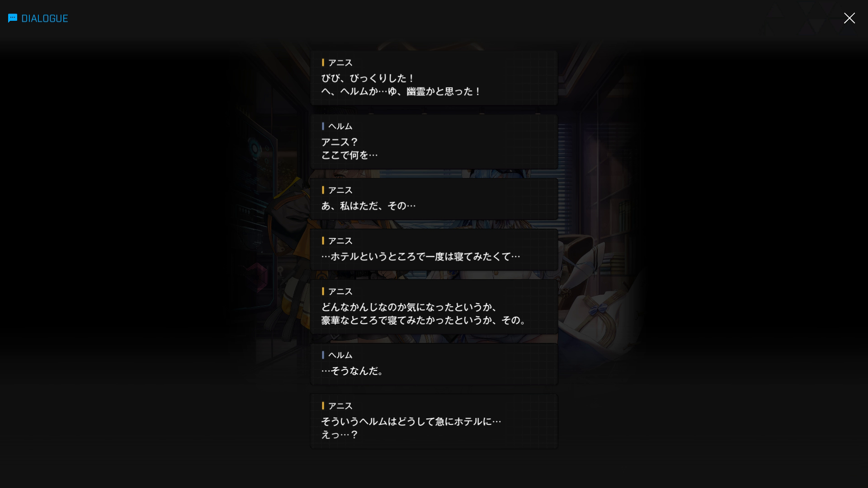Click the blue name marker of the first ヘルム entry
This screenshot has height=488, width=868.
coord(323,126)
